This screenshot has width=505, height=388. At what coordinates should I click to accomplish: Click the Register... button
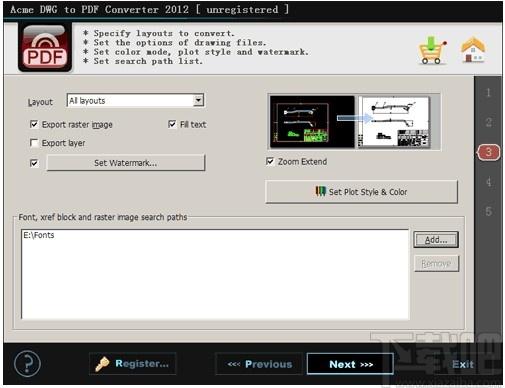pyautogui.click(x=132, y=364)
